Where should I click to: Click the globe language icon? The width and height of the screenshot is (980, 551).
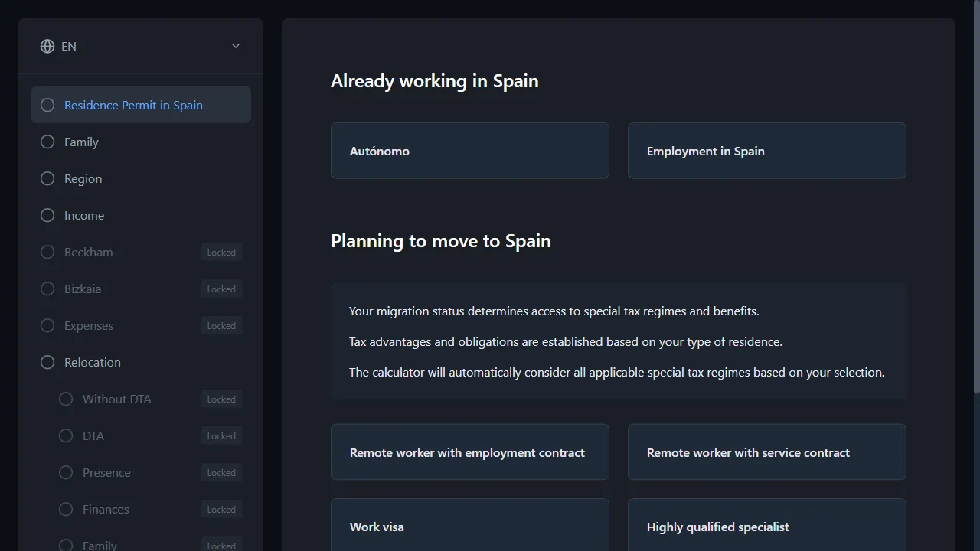click(47, 46)
